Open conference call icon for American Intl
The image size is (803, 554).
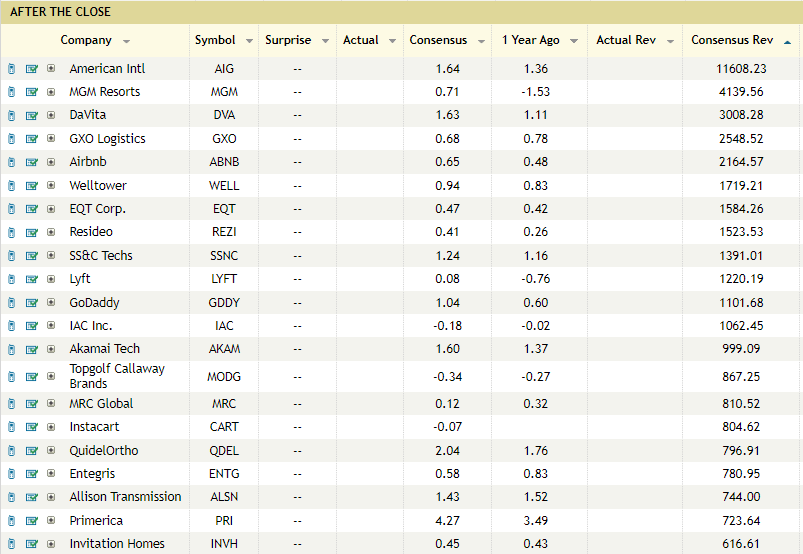pos(12,69)
